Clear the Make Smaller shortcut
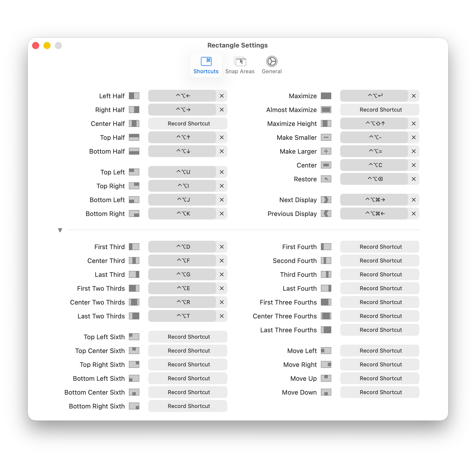Screen dimensions: 476x476 pos(413,137)
